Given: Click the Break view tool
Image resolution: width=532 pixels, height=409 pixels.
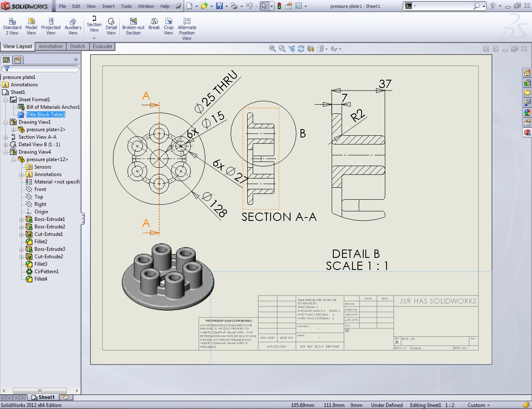Looking at the screenshot, I should tap(154, 24).
